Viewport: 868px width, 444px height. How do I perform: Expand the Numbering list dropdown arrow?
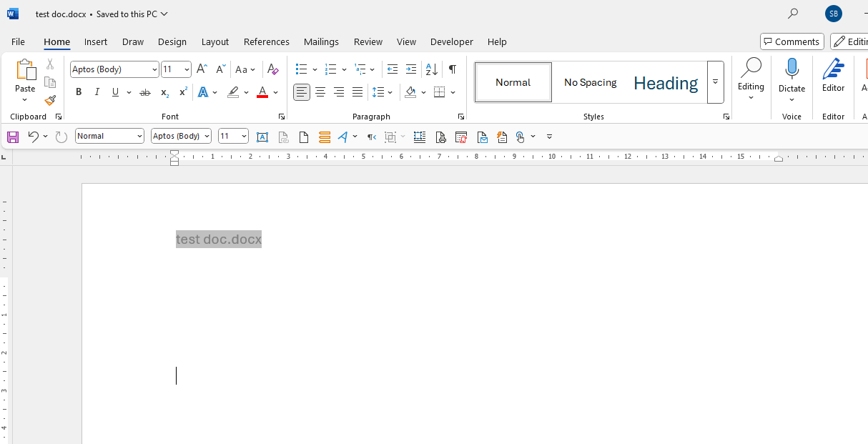[344, 69]
